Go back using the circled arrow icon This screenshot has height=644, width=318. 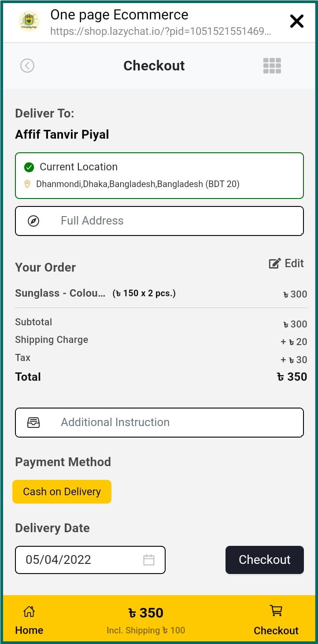[27, 66]
